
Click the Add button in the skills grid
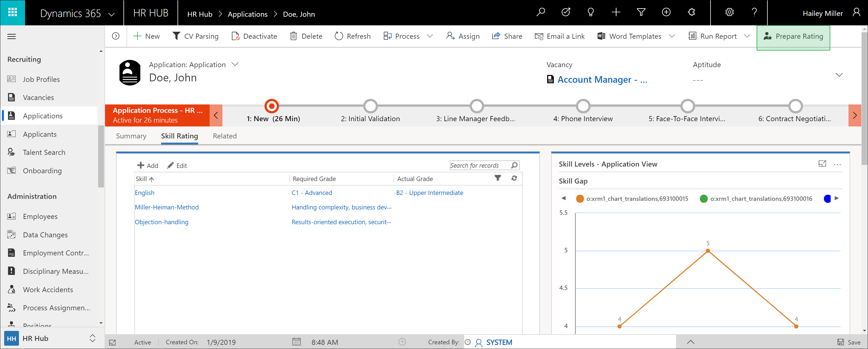click(x=147, y=165)
